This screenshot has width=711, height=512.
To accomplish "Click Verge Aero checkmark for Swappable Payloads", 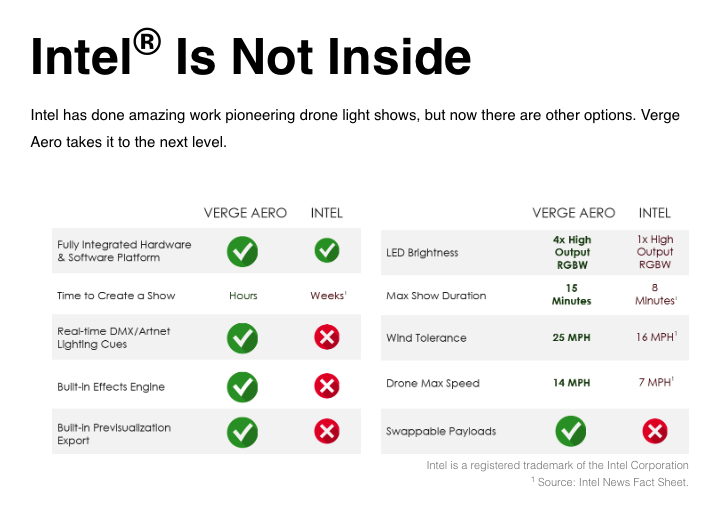I will 571,431.
